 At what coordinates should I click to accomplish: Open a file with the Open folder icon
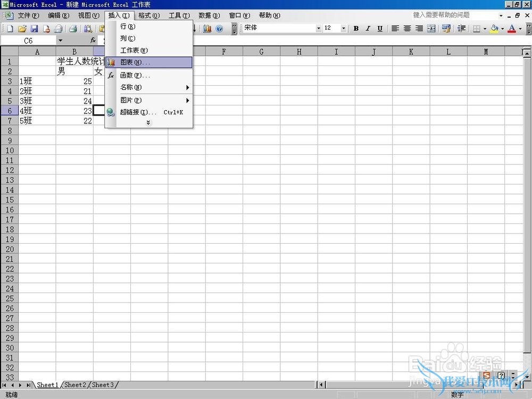[x=22, y=29]
